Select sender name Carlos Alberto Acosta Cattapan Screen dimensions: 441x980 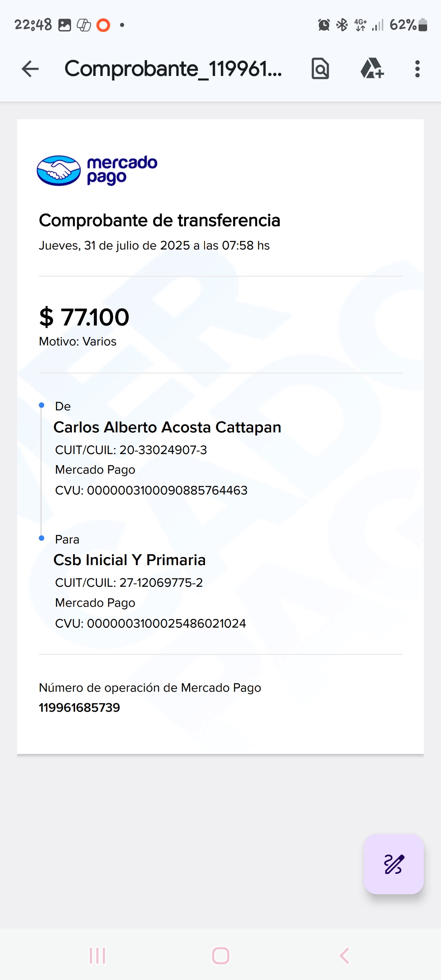pyautogui.click(x=167, y=427)
